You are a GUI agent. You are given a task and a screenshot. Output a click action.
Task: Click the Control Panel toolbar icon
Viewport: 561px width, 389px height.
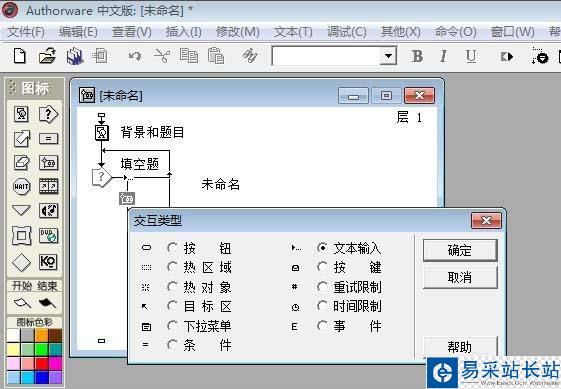pyautogui.click(x=540, y=56)
